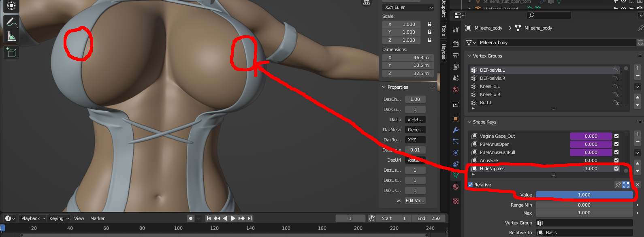Toggle lock on KneeFix.L vertex group
Screen dimensions: 644x237
[x=616, y=86]
